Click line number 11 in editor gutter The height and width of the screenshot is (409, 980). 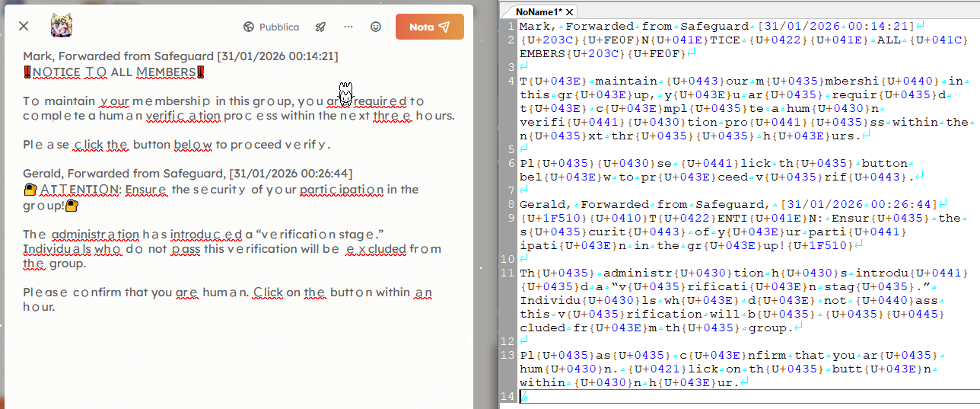click(x=510, y=273)
